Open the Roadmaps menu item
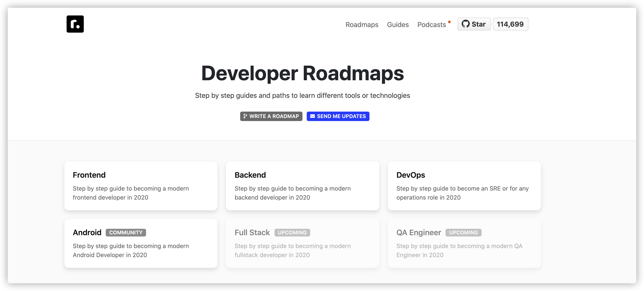This screenshot has height=291, width=644. point(362,24)
